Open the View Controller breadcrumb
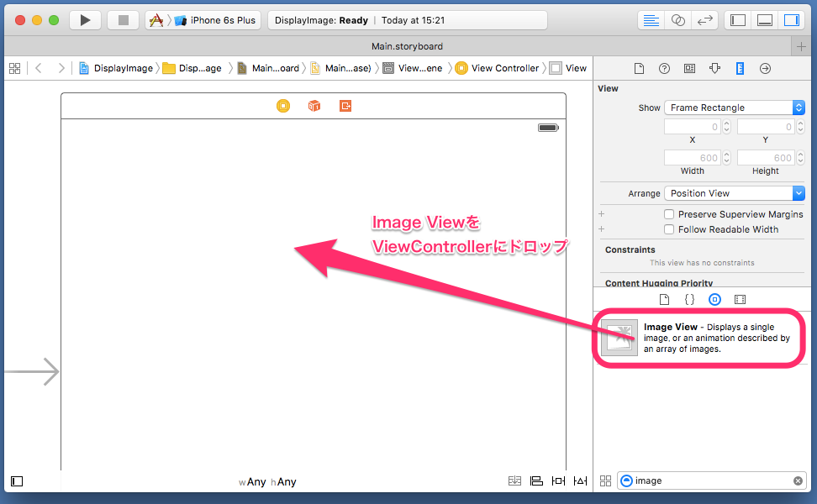 (x=497, y=68)
